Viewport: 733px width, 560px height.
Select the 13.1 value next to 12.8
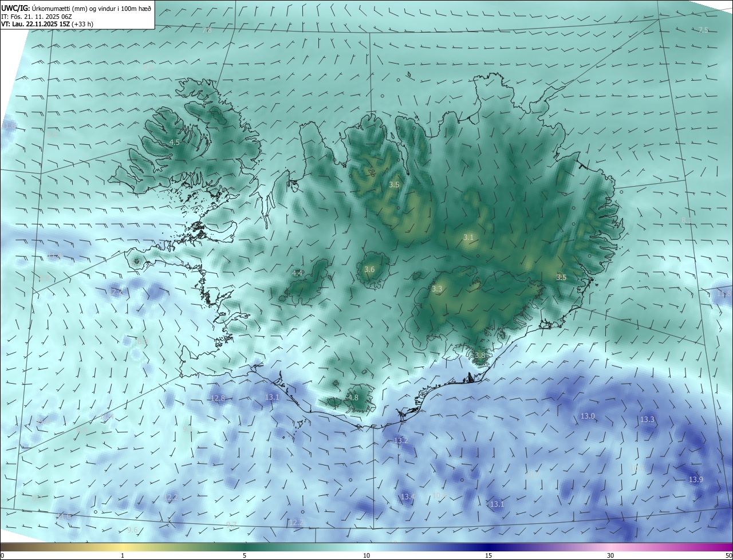coord(272,397)
